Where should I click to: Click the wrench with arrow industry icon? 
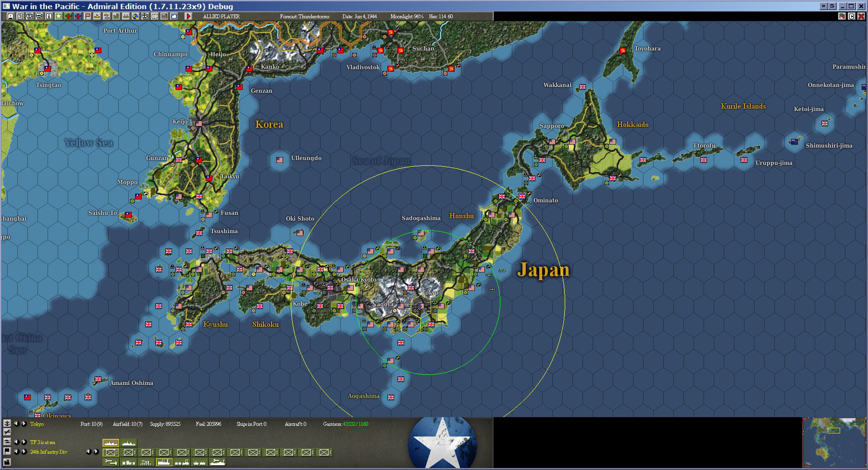point(111,462)
